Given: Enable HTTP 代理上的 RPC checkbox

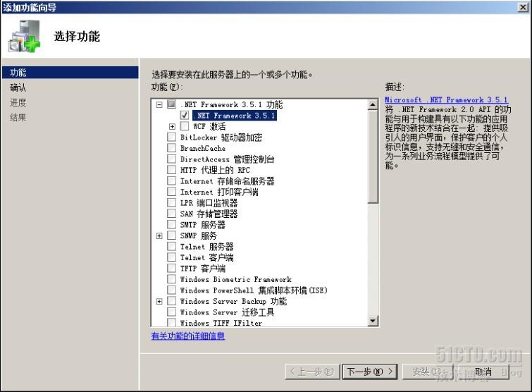Looking at the screenshot, I should 172,169.
